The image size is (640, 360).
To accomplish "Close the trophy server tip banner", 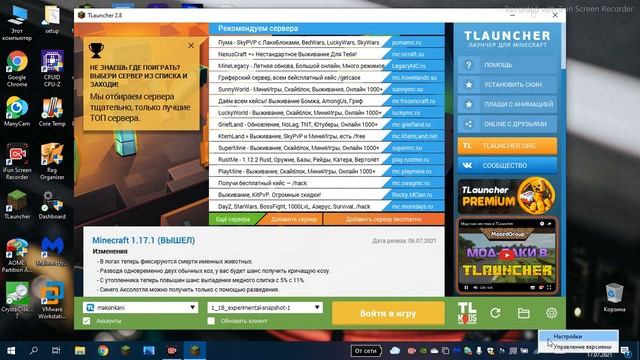I will 191,45.
